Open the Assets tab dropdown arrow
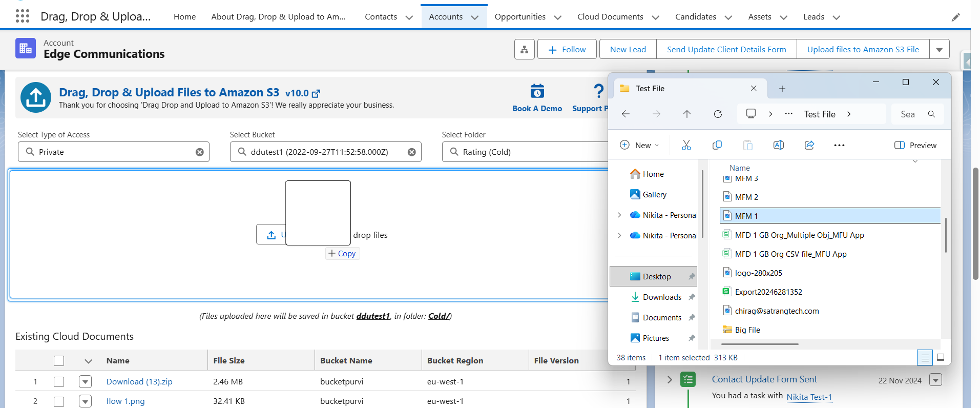This screenshot has height=408, width=980. (784, 17)
